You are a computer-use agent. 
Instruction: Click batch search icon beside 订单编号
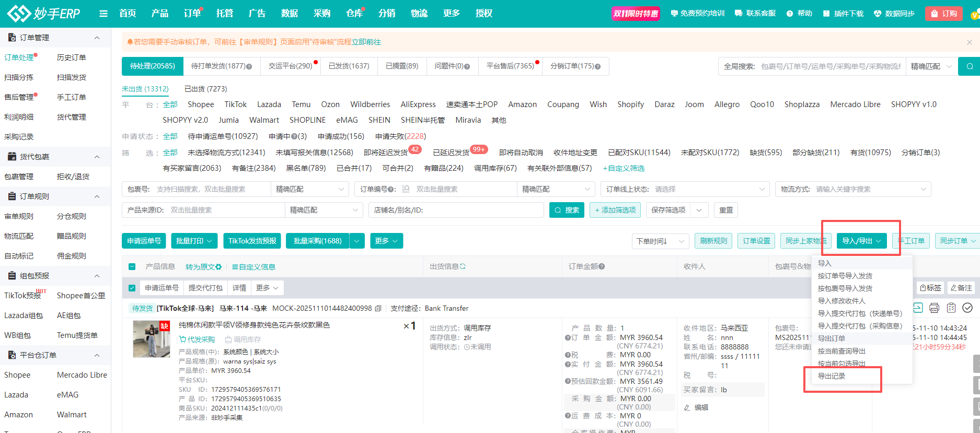pyautogui.click(x=406, y=189)
